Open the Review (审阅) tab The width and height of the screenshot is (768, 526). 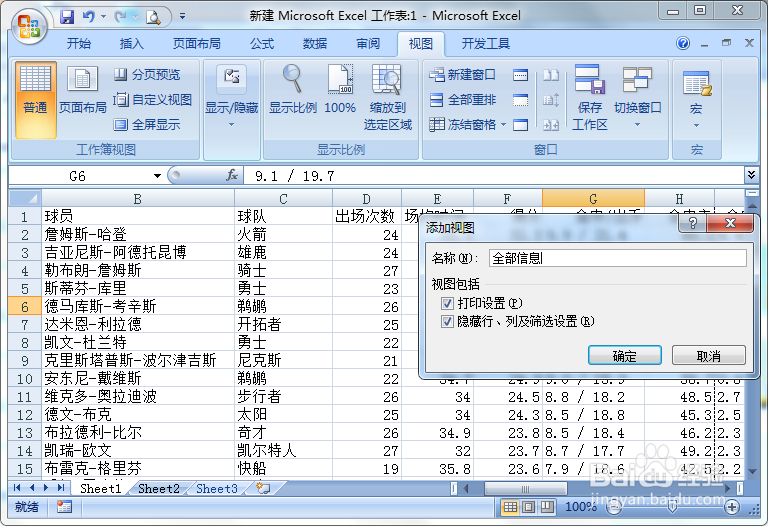click(x=368, y=44)
